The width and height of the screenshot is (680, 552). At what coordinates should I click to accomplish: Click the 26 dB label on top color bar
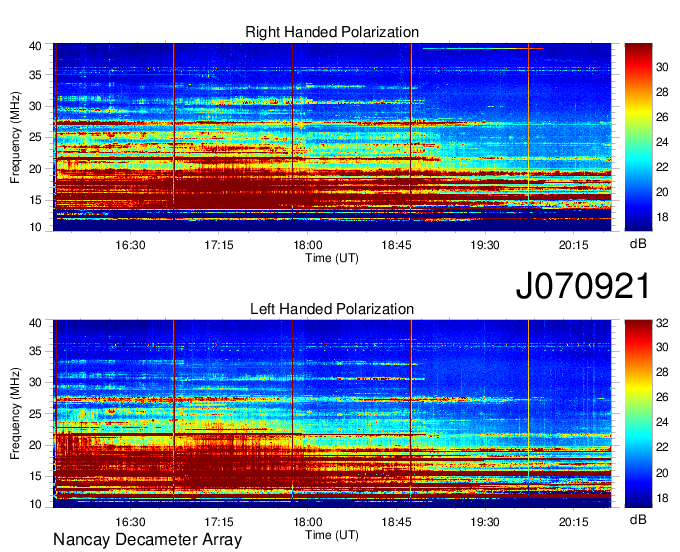662,118
